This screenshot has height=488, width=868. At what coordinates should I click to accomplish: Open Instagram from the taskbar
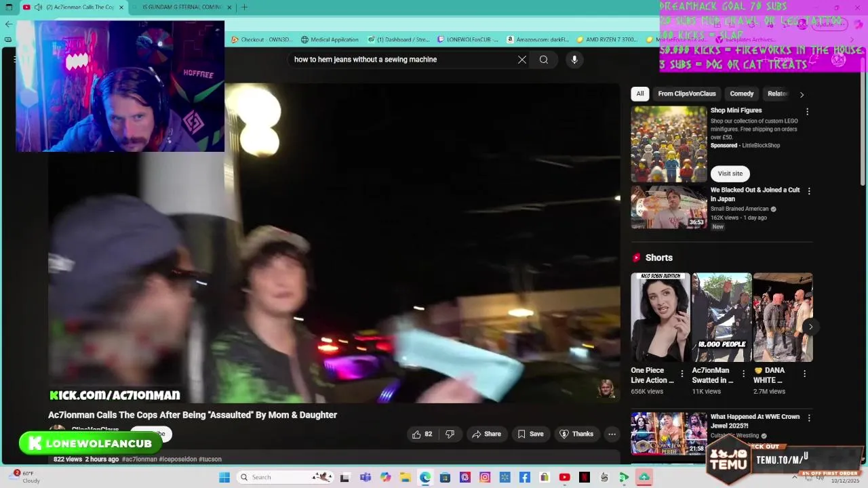(x=485, y=477)
